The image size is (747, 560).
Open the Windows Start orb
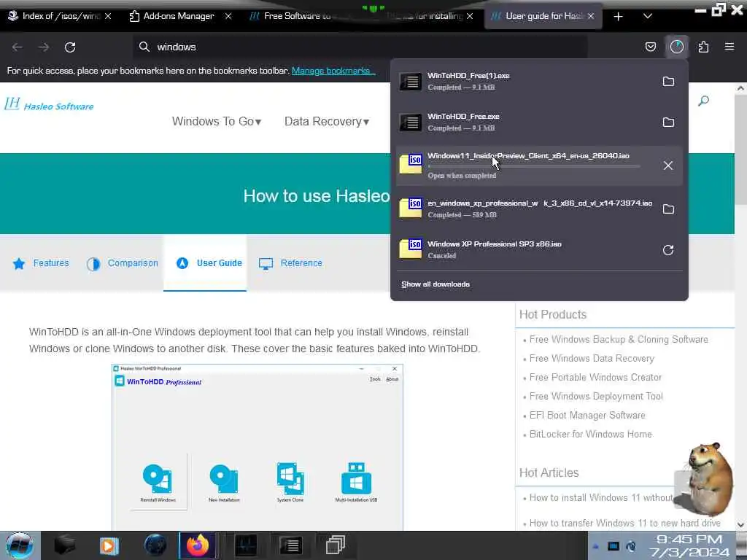coord(20,545)
